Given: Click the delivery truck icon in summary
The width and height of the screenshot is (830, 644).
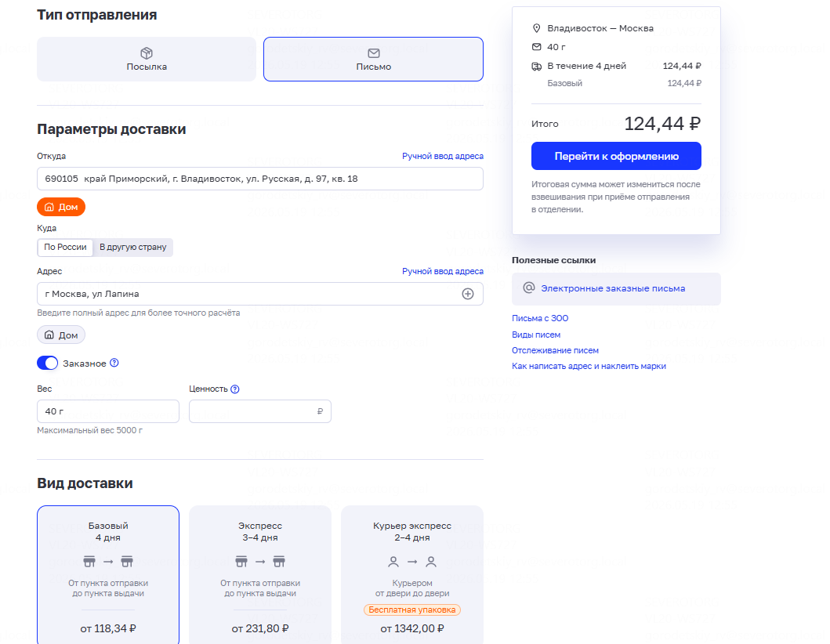Looking at the screenshot, I should 536,66.
